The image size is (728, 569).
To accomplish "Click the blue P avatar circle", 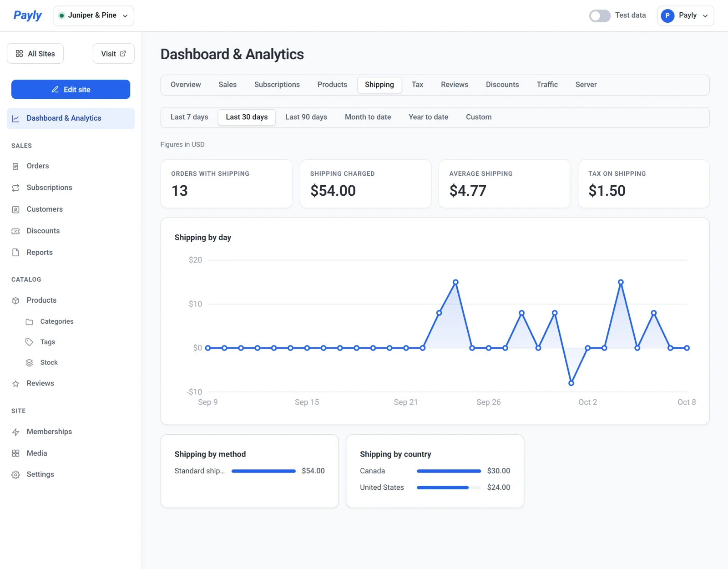I will 667,15.
